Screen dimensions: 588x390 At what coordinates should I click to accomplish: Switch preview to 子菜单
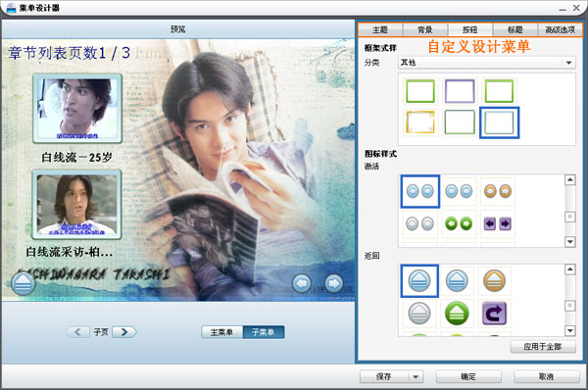[x=264, y=332]
